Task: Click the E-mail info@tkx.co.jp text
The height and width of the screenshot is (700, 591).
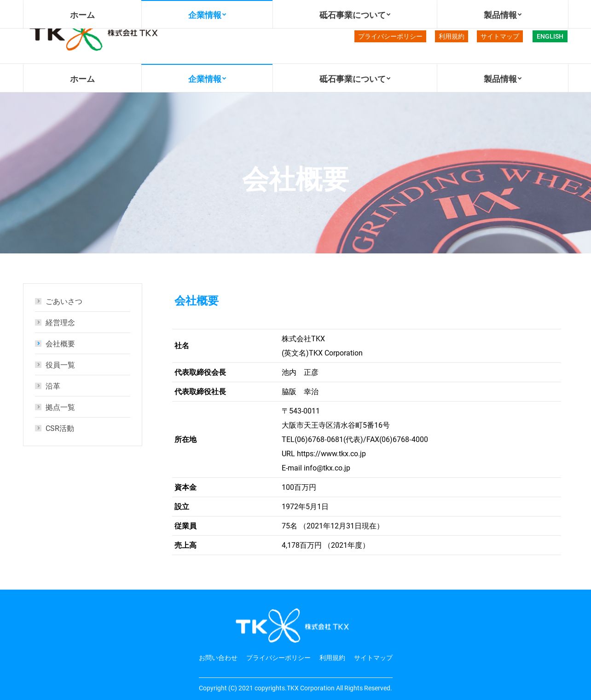Action: (316, 468)
